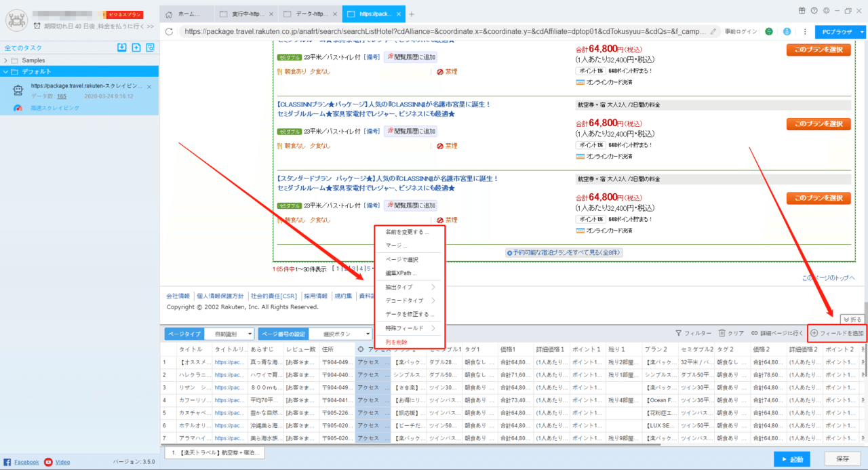Switch to ホーム tab

pos(187,14)
